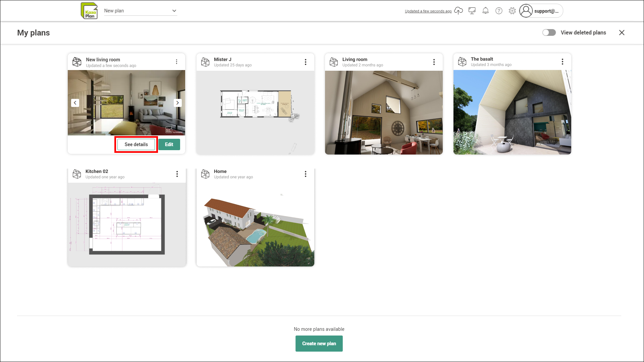This screenshot has height=362, width=644.
Task: Click the See details button
Action: [136, 144]
